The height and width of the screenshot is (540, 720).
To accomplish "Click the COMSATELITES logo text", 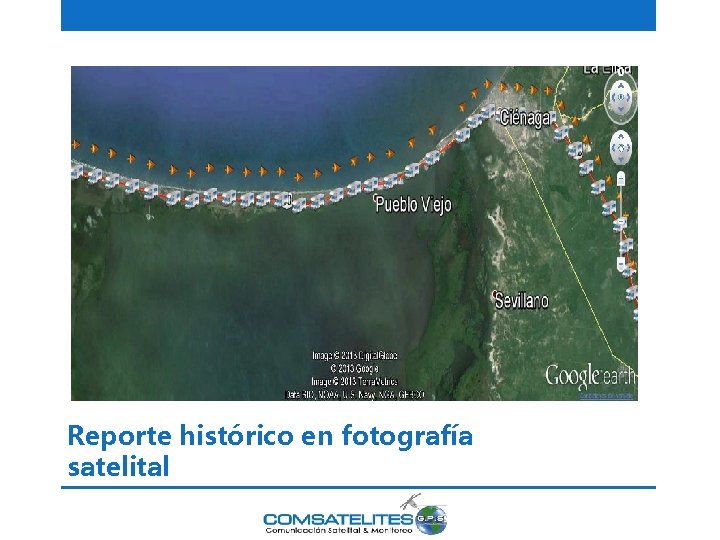I will (x=338, y=519).
